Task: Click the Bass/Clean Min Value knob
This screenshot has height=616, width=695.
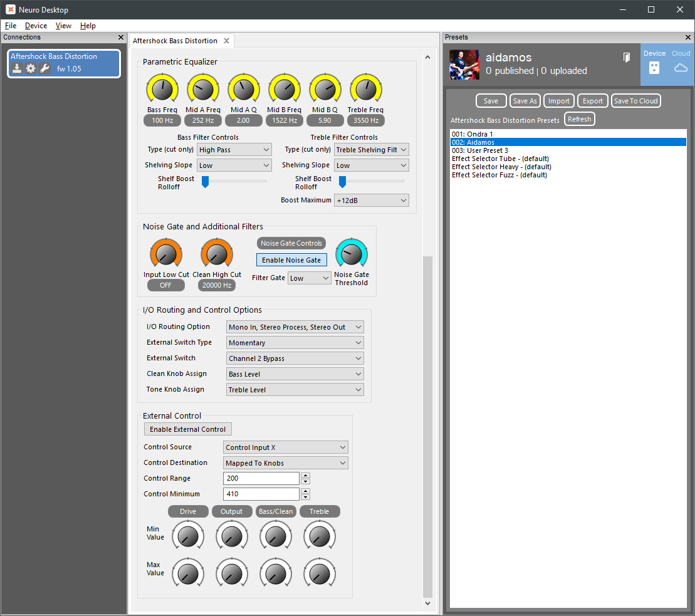Action: 276,536
